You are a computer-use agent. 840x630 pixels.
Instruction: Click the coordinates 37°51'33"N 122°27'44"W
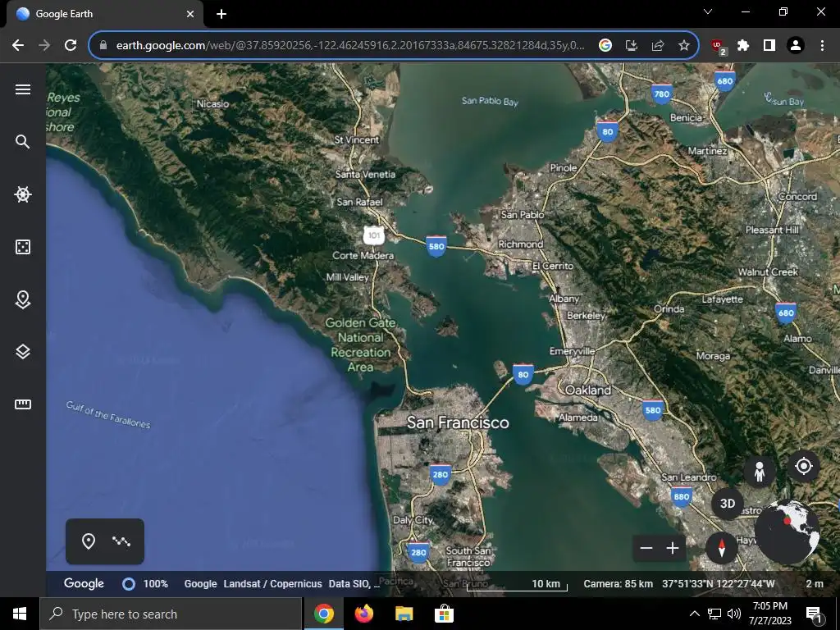(719, 584)
